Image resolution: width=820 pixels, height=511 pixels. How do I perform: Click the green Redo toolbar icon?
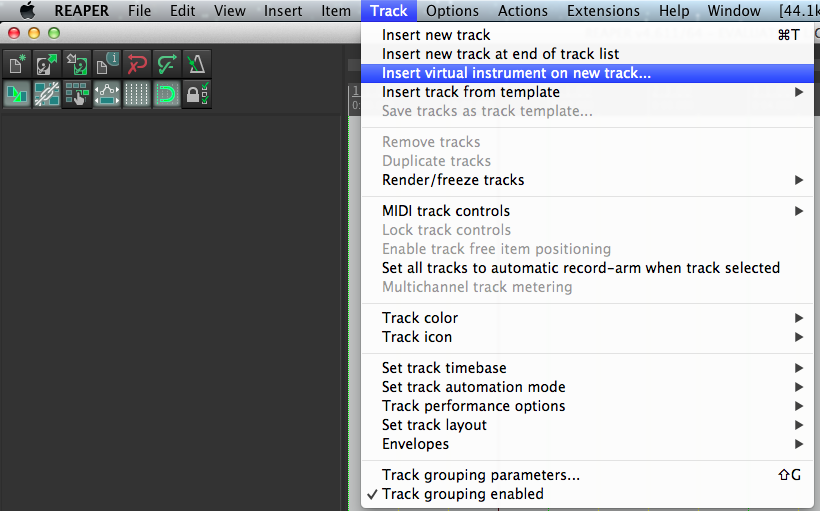(167, 64)
